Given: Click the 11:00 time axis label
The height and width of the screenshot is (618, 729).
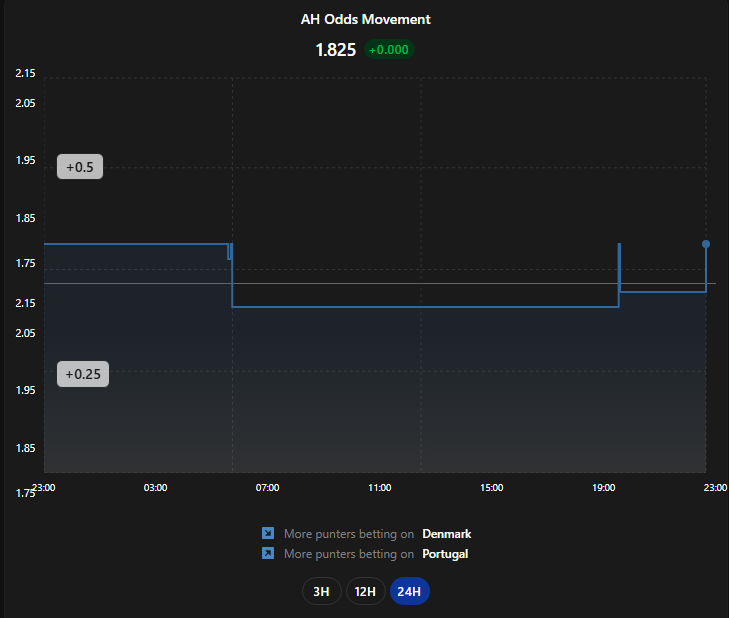Looking at the screenshot, I should [379, 487].
